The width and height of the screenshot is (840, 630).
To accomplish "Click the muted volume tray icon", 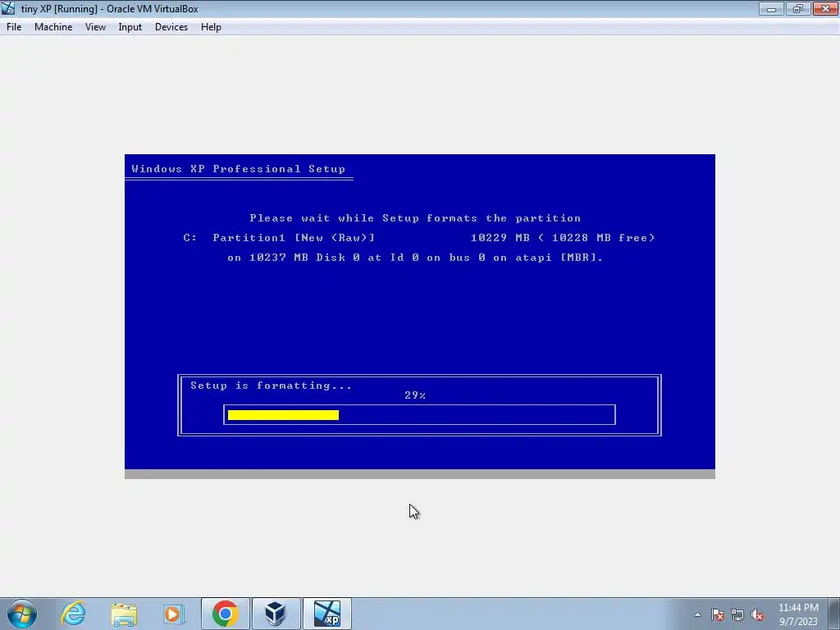I will tap(757, 615).
